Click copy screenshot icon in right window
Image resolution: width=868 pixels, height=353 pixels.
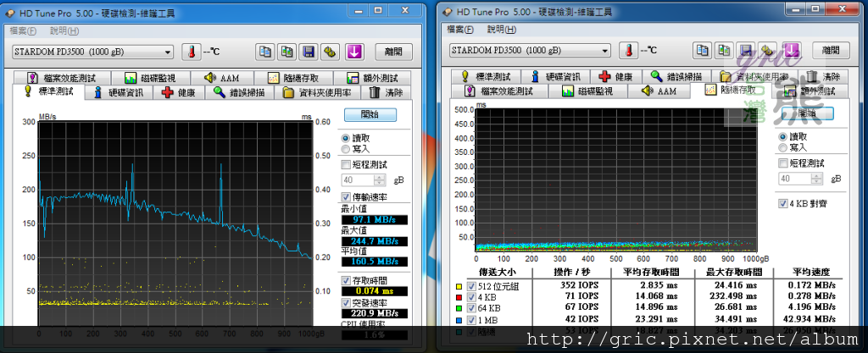point(725,50)
